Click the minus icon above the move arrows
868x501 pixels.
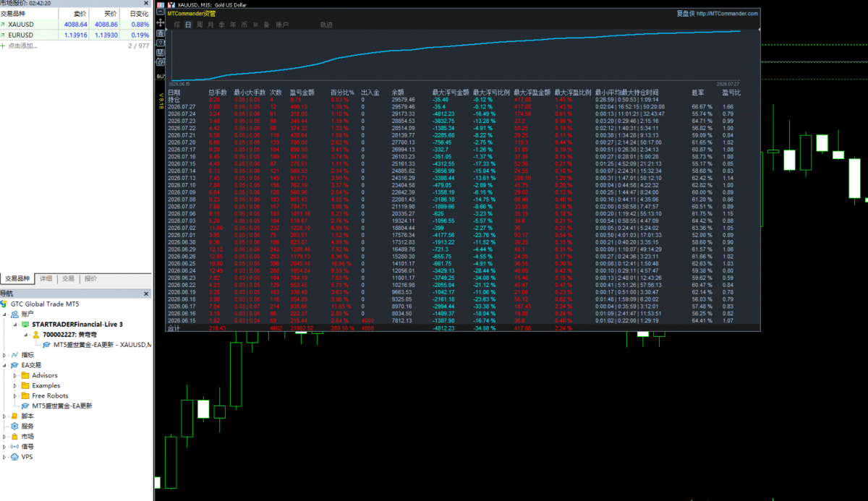click(161, 12)
